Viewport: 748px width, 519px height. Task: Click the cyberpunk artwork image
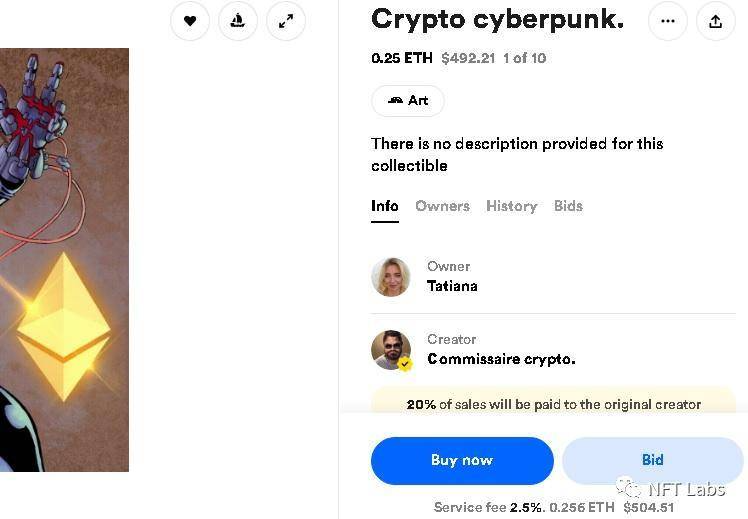click(x=64, y=260)
